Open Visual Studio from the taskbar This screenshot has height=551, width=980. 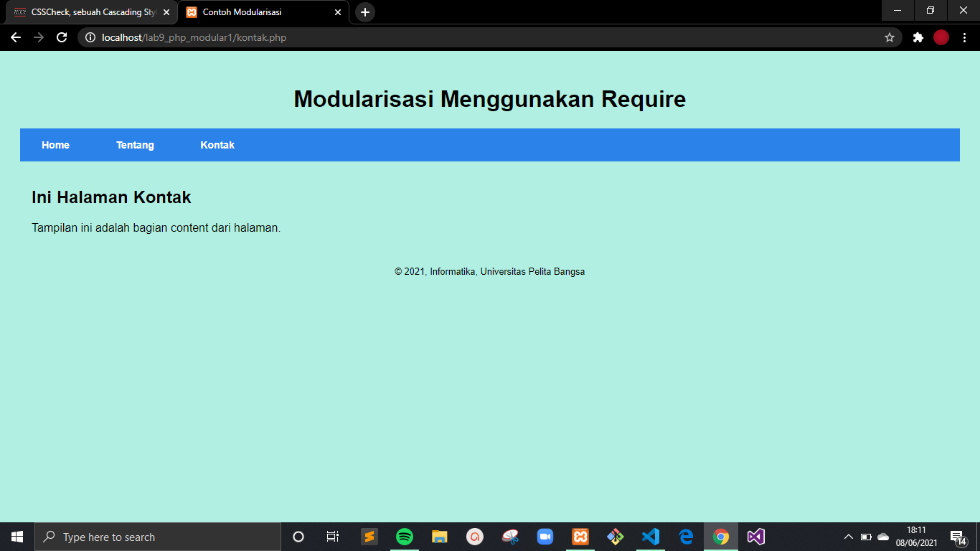tap(756, 537)
